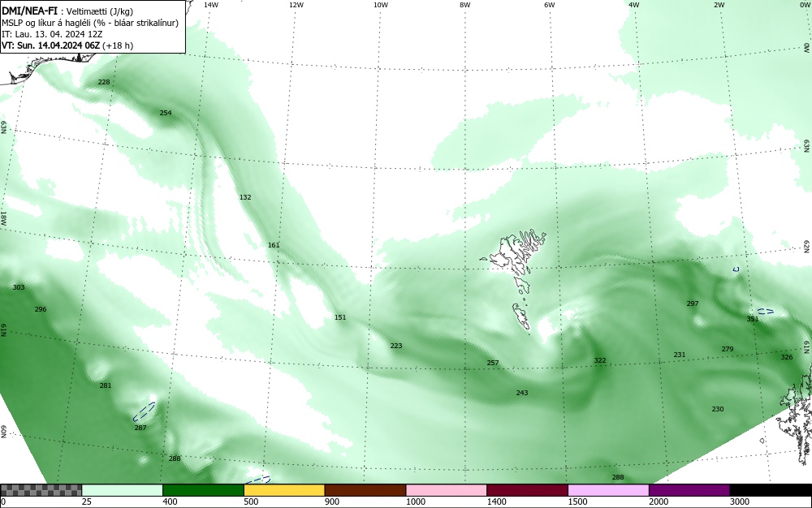Click the '4W' longitude label
Viewport: 812px width, 508px height.
click(634, 5)
